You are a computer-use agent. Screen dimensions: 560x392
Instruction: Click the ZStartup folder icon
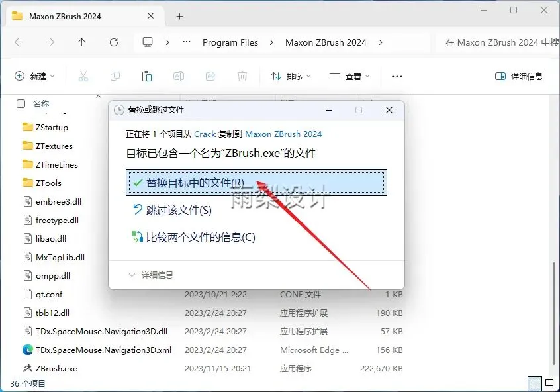pos(28,127)
